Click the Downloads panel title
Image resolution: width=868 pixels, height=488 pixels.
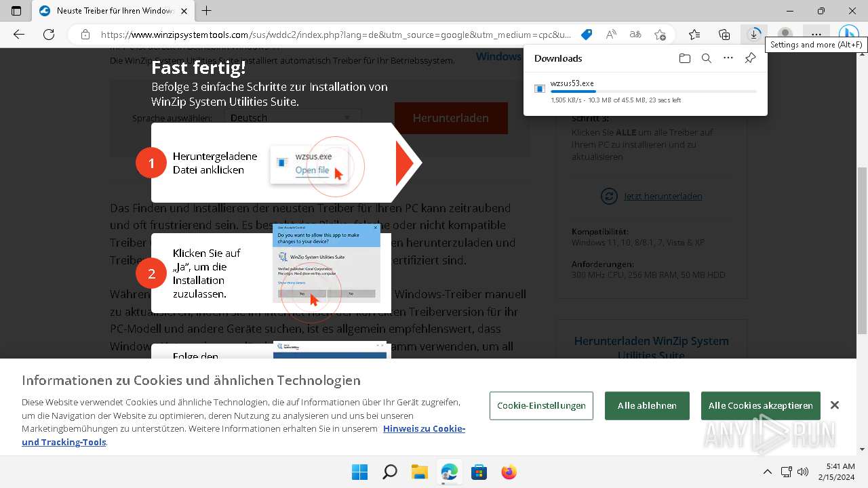pyautogui.click(x=558, y=58)
